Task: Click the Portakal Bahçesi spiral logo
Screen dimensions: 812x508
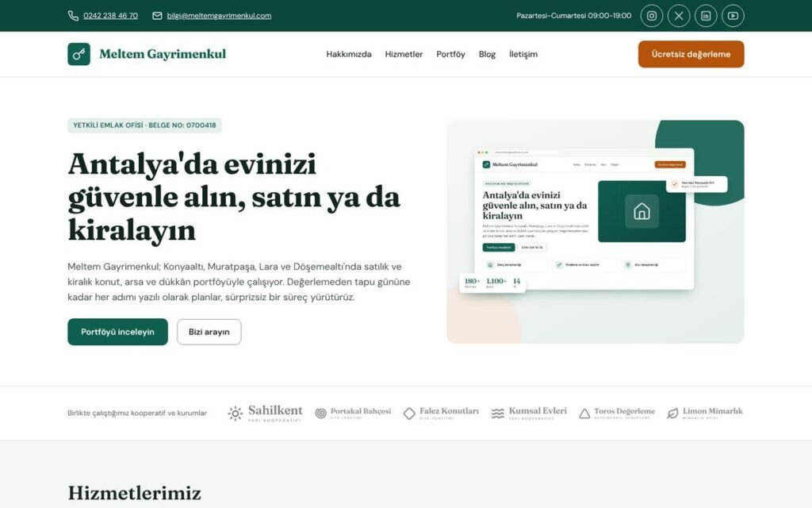Action: coord(320,413)
